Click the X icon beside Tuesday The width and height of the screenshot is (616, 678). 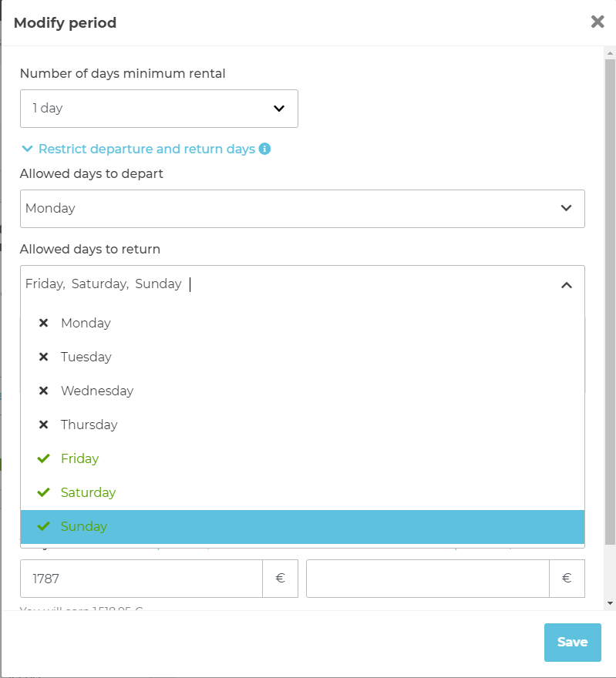coord(43,357)
